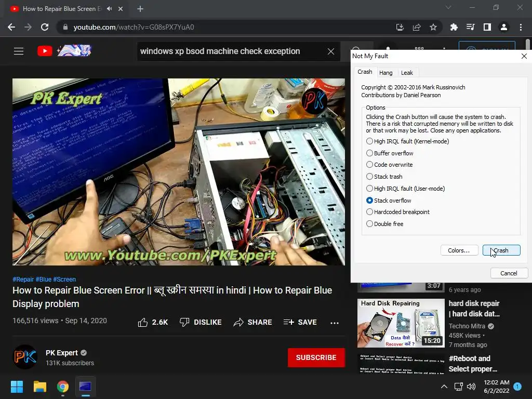Open the #Reboot and Select proper video
This screenshot has width=532, height=399.
[473, 363]
